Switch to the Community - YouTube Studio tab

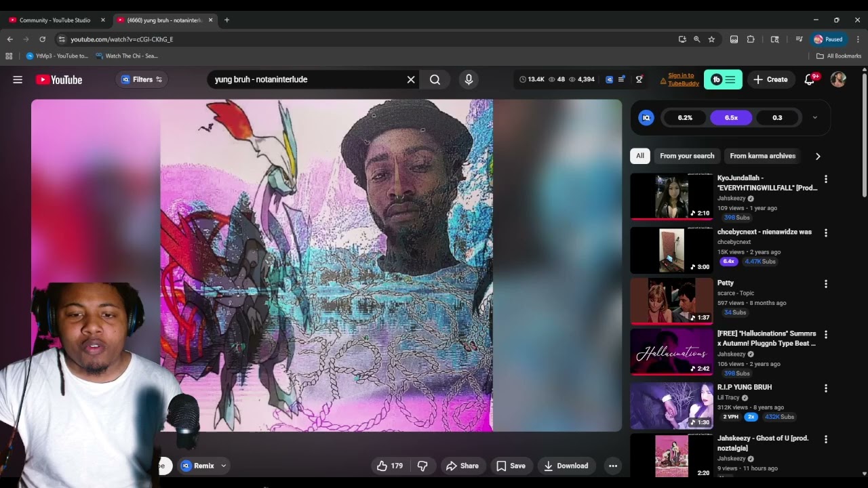pos(54,20)
